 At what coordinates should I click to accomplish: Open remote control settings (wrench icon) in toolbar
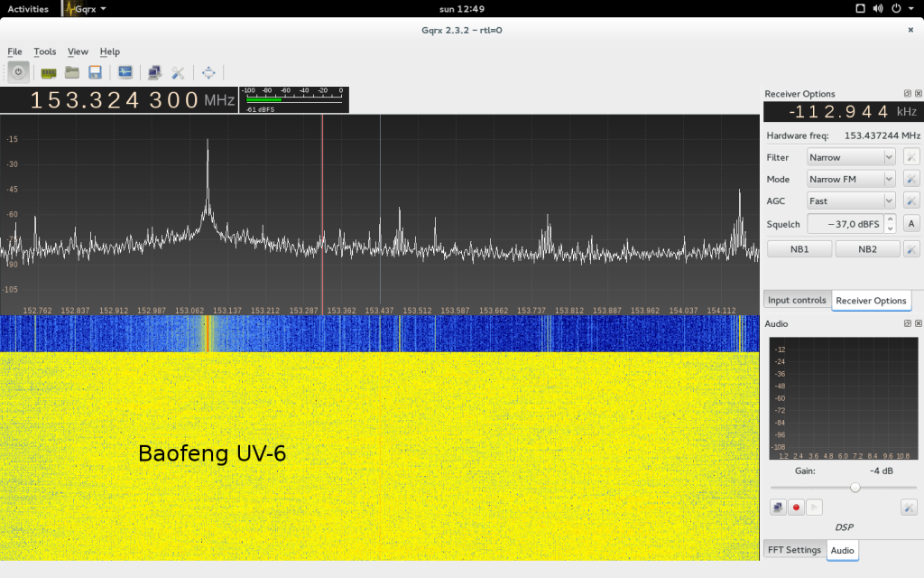(178, 72)
